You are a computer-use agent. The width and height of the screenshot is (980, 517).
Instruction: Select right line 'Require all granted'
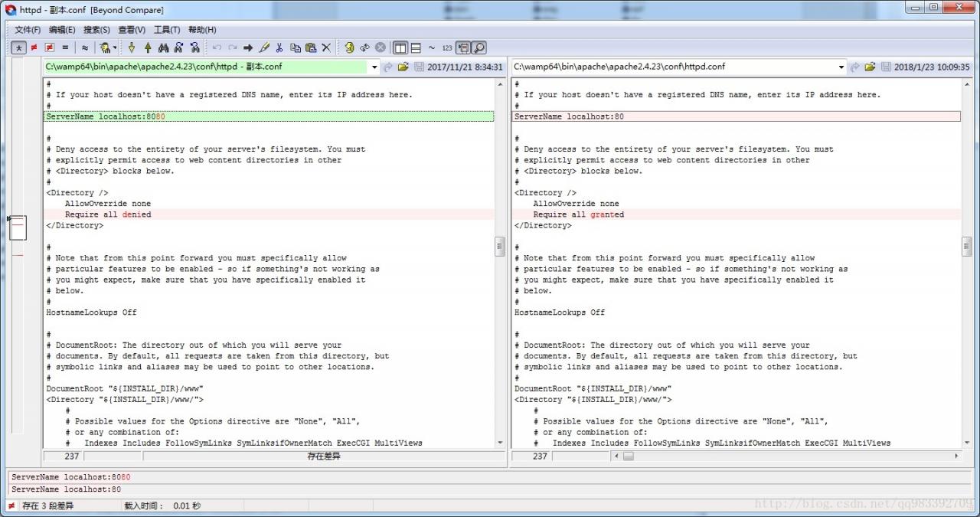[737, 214]
